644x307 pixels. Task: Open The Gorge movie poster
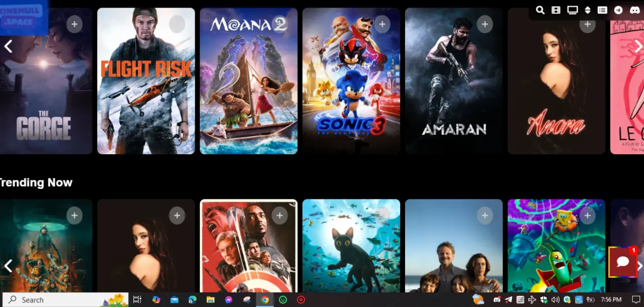(x=46, y=81)
